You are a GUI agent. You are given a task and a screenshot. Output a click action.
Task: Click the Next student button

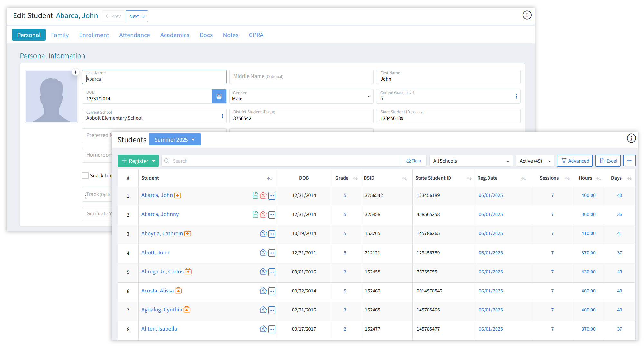coord(137,16)
